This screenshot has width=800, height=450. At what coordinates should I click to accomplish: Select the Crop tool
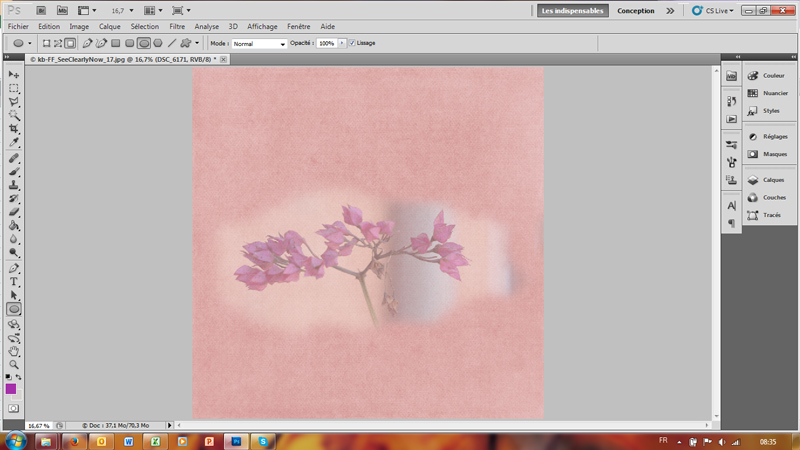coord(14,129)
